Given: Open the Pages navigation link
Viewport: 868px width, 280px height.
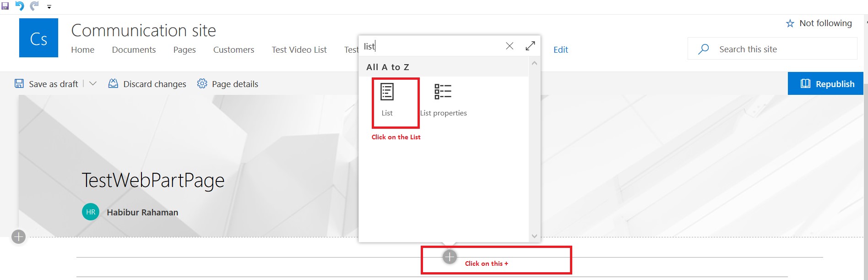Looking at the screenshot, I should [184, 49].
